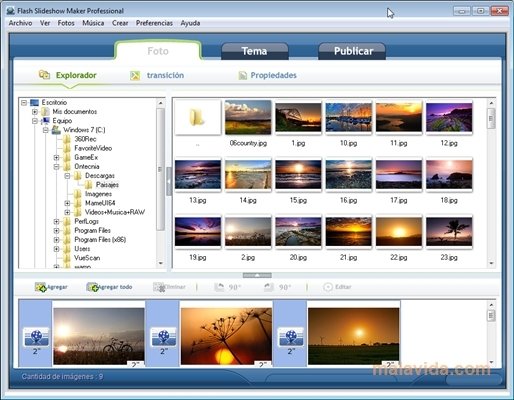The height and width of the screenshot is (400, 514).
Task: Click transition icon before the bicycle photo
Action: (x=36, y=337)
